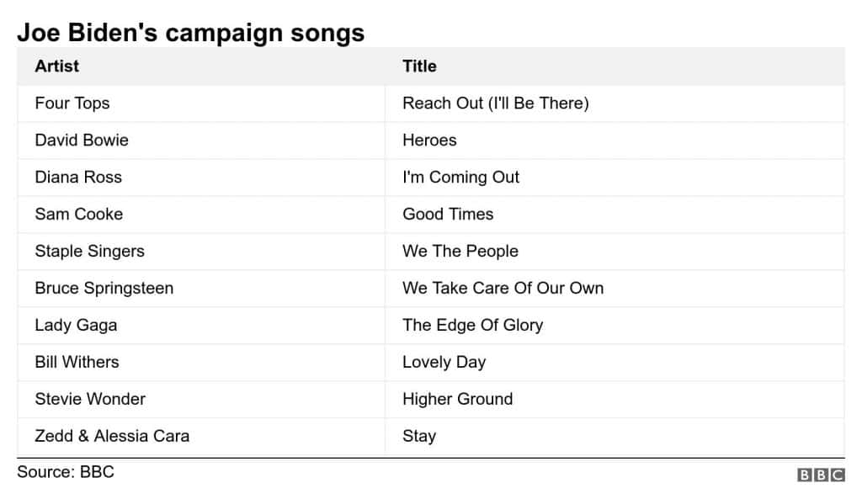Click the Source: BBC caption

pos(66,472)
